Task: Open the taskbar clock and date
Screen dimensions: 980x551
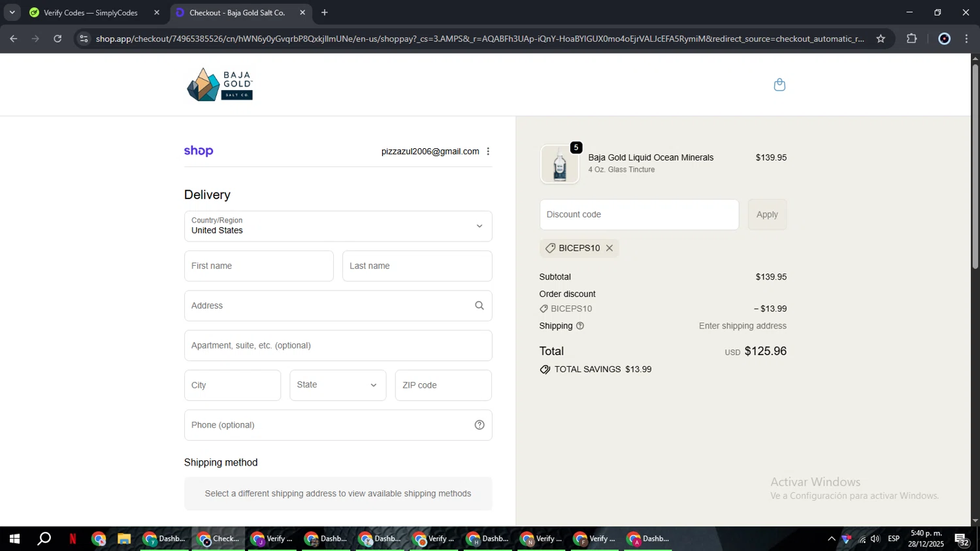Action: pyautogui.click(x=926, y=539)
